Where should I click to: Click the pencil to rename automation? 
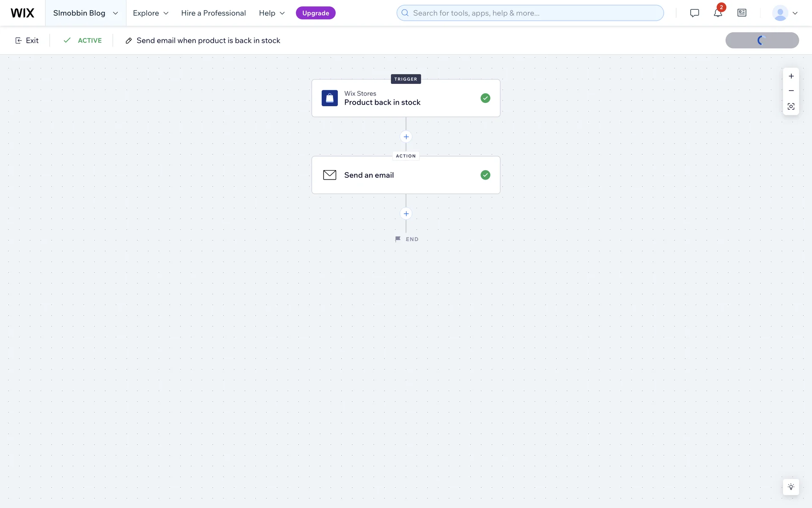129,41
